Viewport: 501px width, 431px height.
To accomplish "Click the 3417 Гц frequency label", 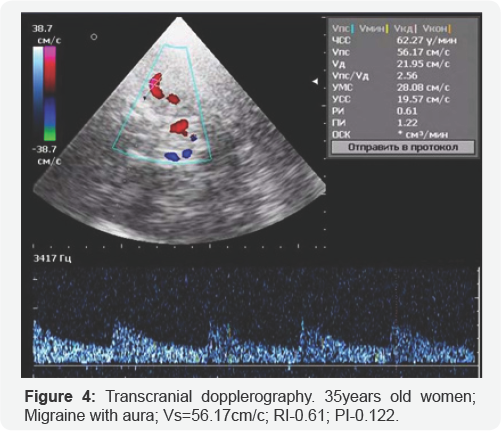I will 52,259.
